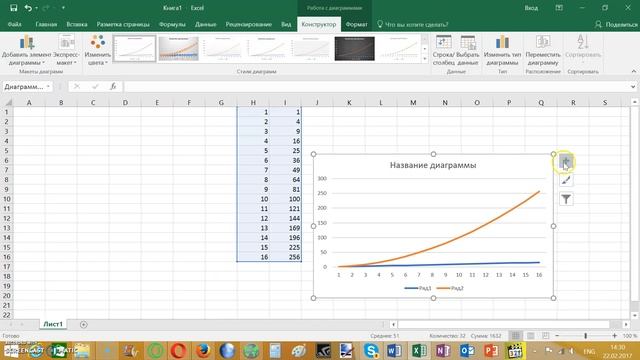
Task: Open Ribbon Display Options button
Action: pos(559,8)
